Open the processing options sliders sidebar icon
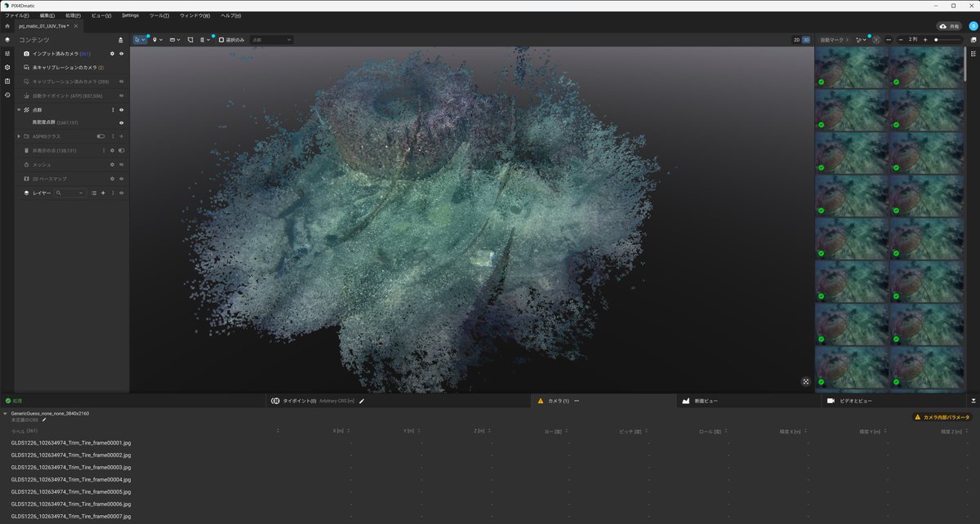The image size is (980, 524). [7, 54]
